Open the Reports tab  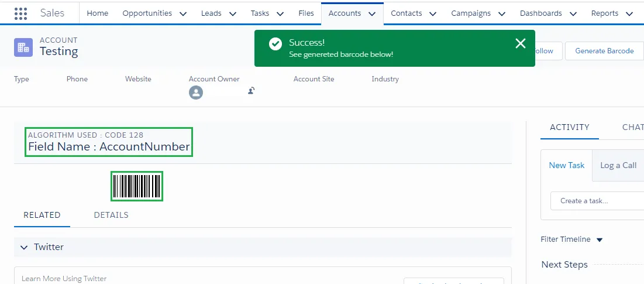[x=605, y=13]
